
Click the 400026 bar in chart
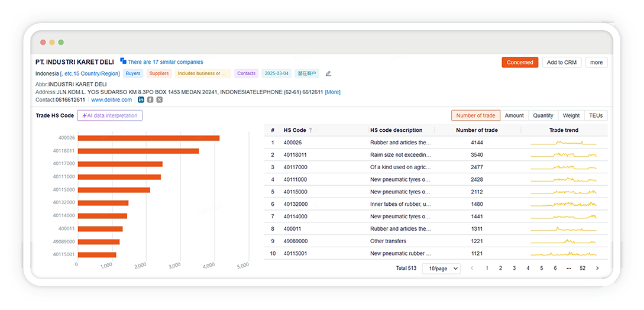pyautogui.click(x=148, y=138)
